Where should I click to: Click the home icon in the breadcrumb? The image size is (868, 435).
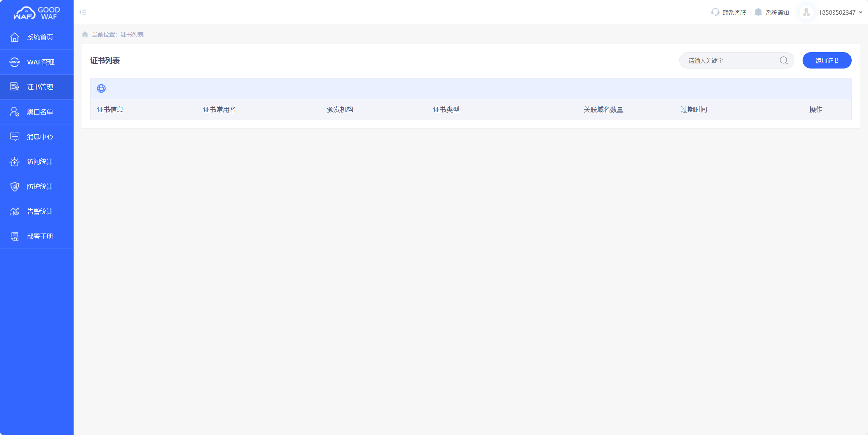coord(85,34)
